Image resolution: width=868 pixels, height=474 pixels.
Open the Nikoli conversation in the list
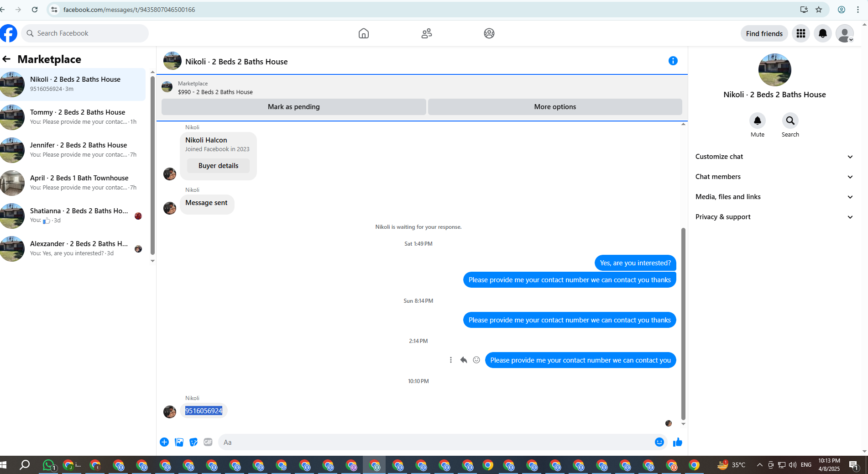pos(73,84)
